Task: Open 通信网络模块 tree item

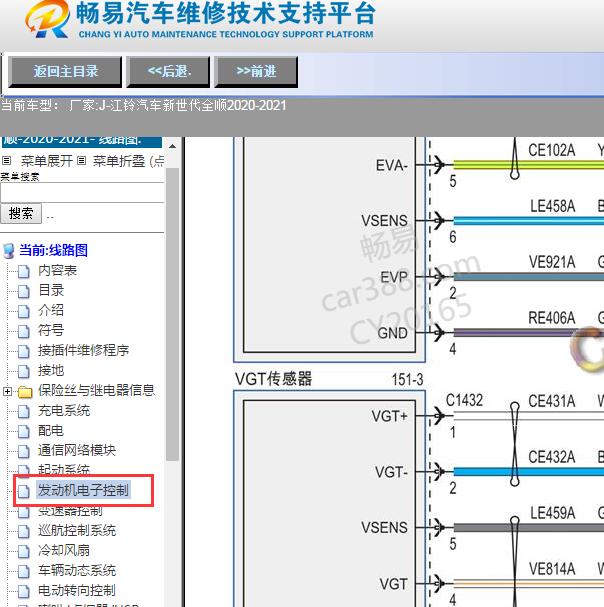Action: click(x=77, y=450)
